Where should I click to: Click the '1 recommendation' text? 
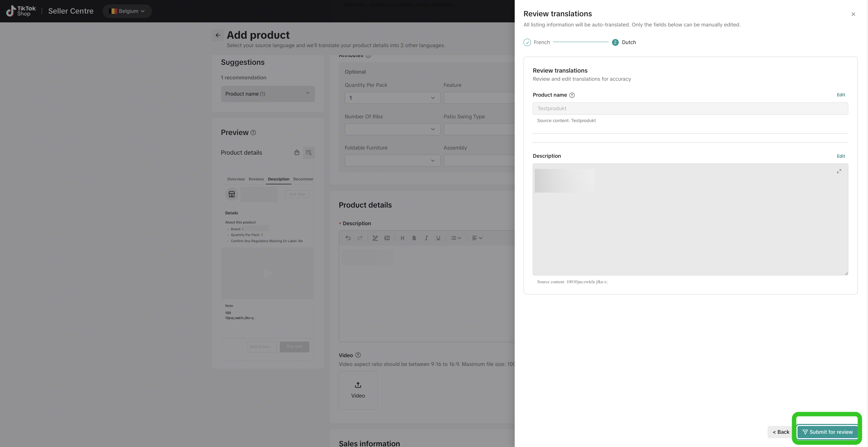(243, 78)
